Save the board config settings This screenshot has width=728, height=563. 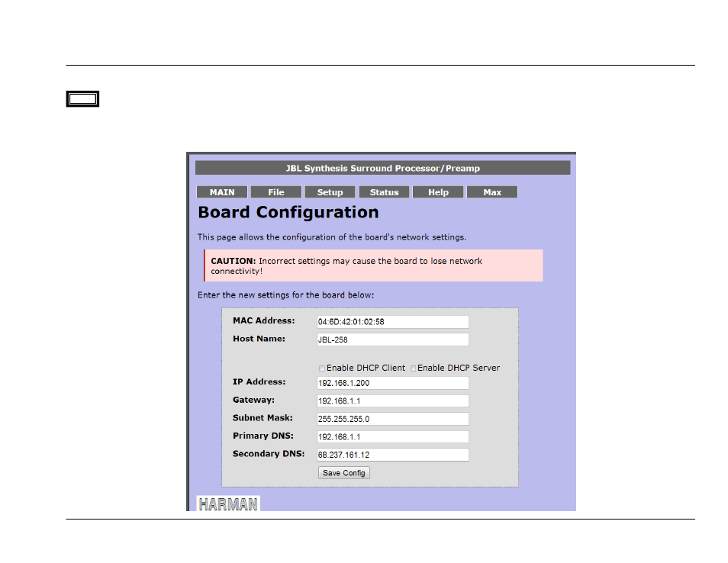[344, 473]
